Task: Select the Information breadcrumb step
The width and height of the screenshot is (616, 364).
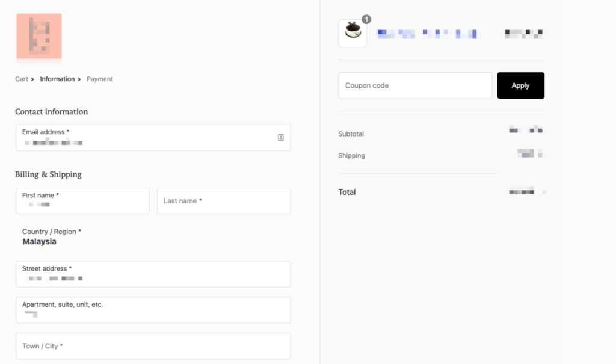Action: (57, 79)
